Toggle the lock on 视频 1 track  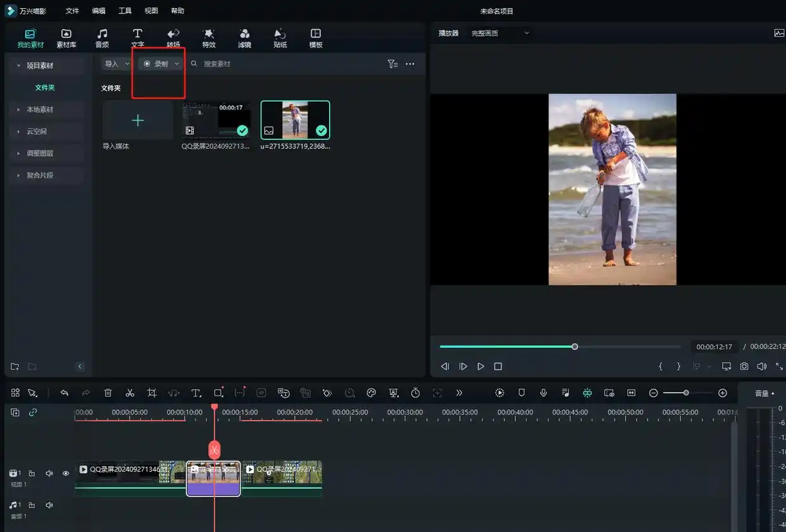32,473
